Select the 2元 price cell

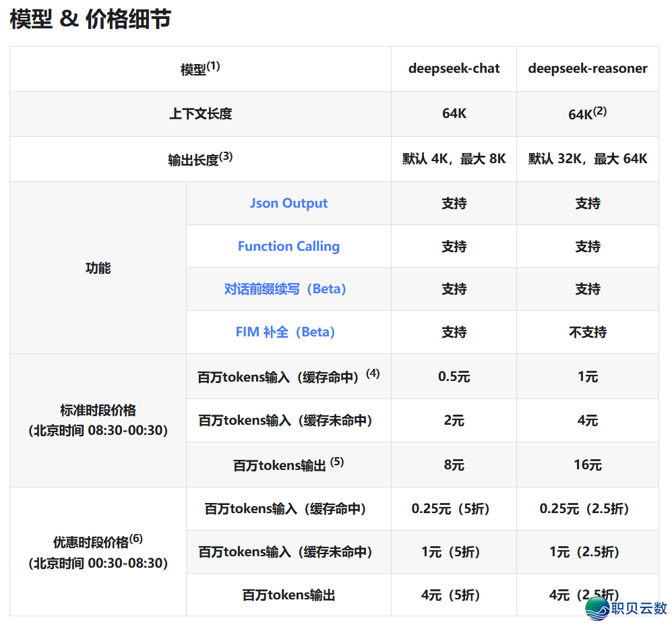454,420
